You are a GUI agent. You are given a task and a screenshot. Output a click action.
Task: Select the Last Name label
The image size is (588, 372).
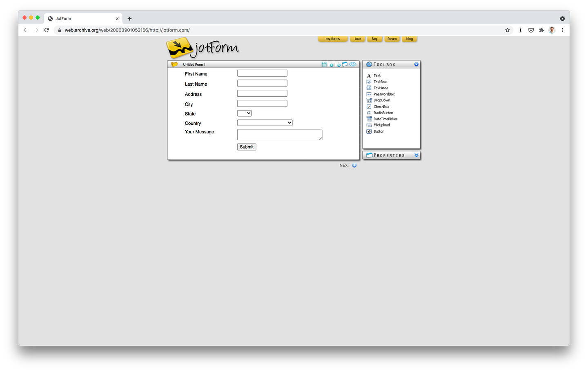[196, 84]
